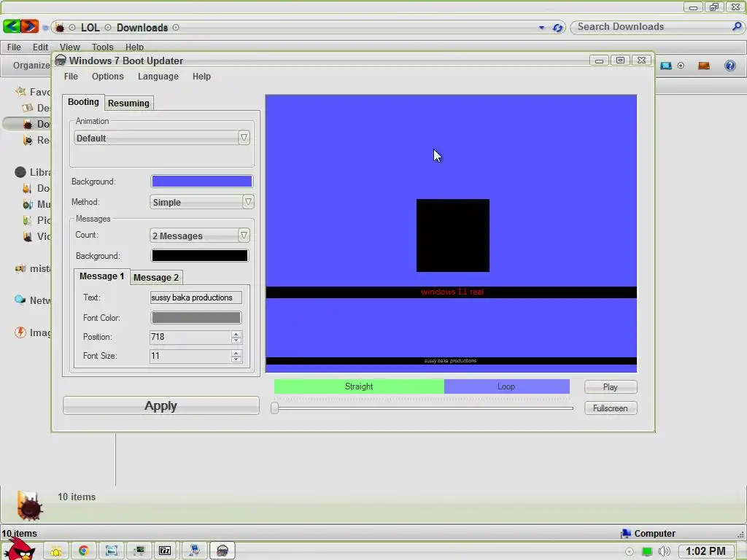Switch to the Booting tab
Screen dimensions: 747x560
point(83,102)
